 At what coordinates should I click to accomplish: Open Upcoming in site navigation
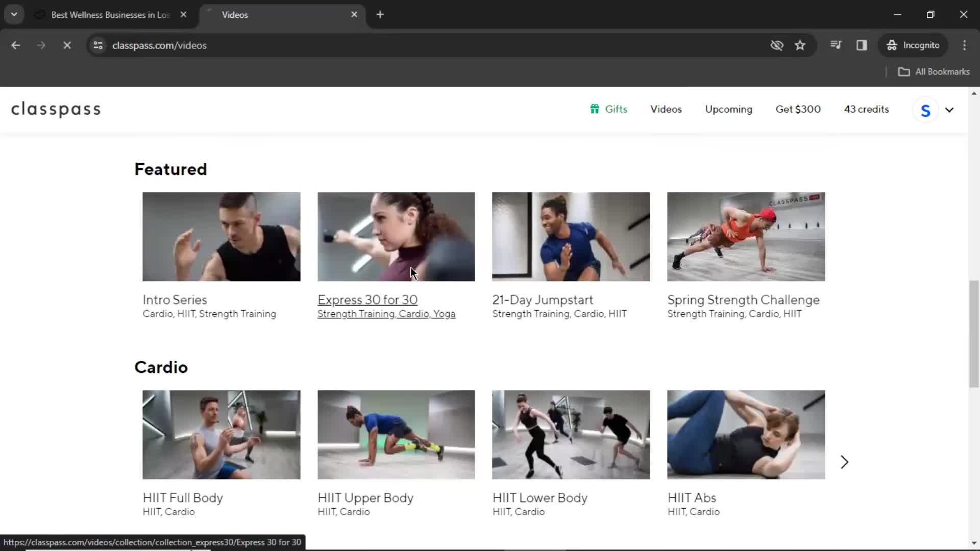click(728, 109)
